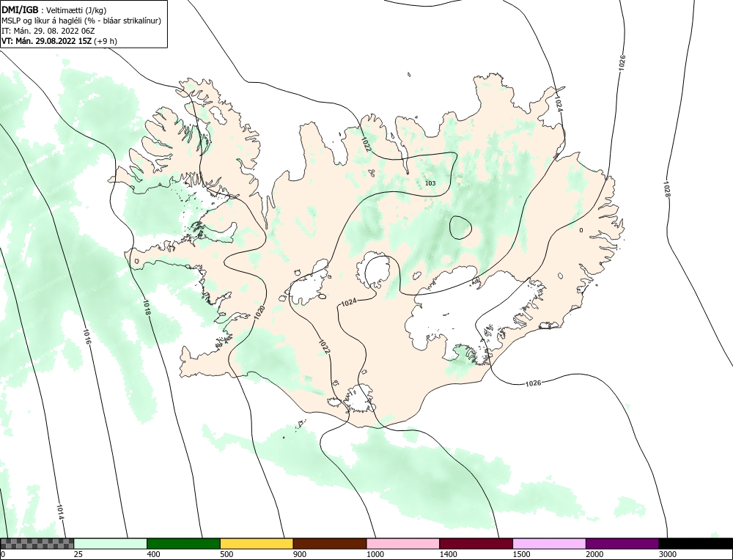Select the light green 25–400 legend swatch
733x560 pixels.
[111, 543]
